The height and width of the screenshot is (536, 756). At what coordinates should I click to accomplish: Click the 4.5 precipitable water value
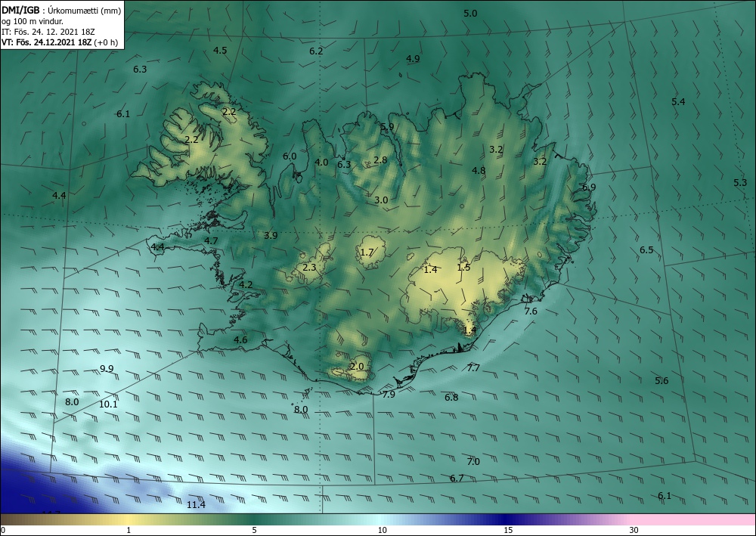click(220, 50)
